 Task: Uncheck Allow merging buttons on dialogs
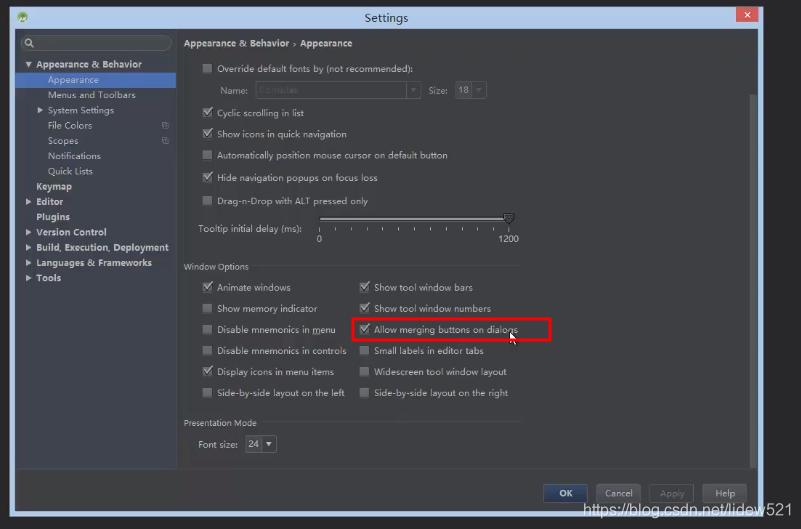tap(364, 329)
